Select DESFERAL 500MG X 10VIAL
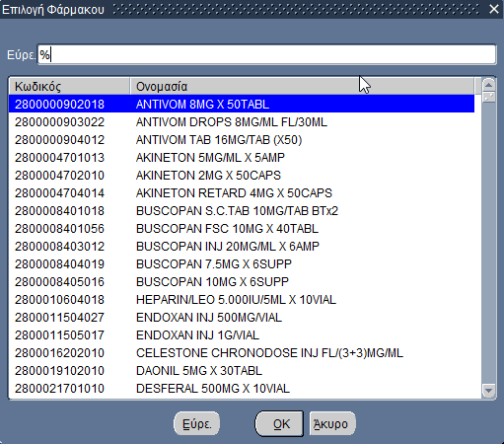The image size is (504, 444). pyautogui.click(x=242, y=389)
